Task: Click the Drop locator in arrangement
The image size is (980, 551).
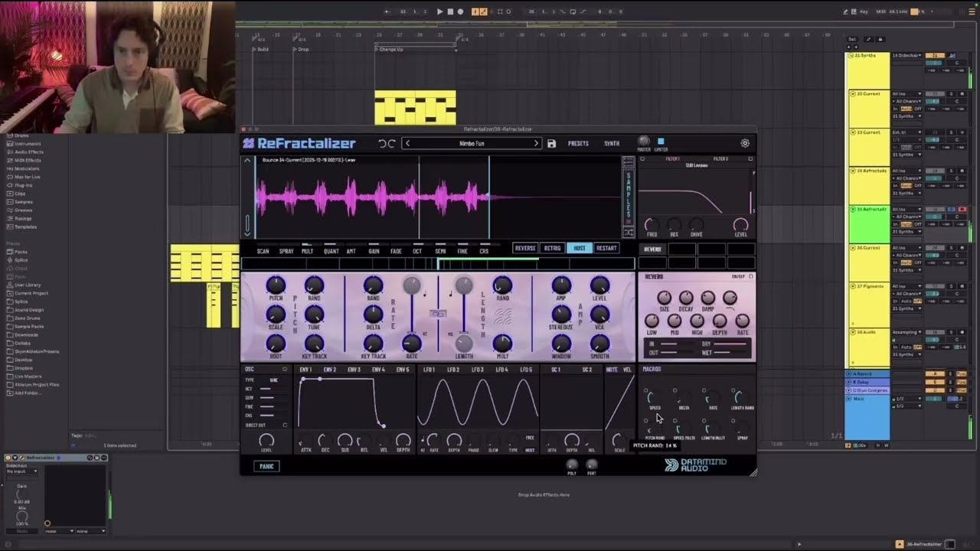Action: 301,49
